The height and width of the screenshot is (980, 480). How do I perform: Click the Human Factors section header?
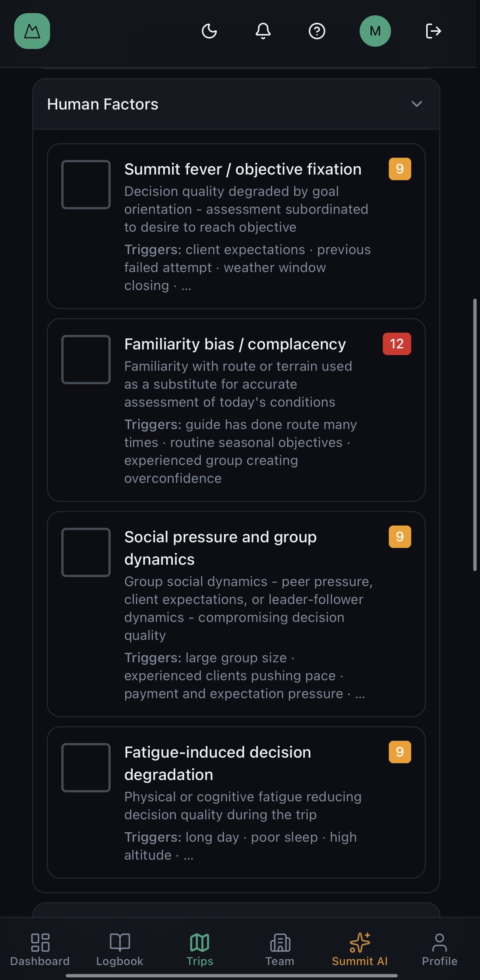103,104
